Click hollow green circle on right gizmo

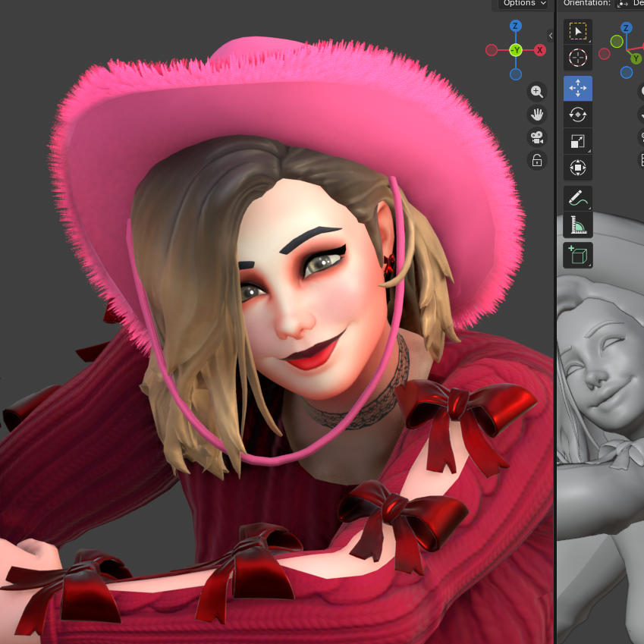click(x=617, y=41)
